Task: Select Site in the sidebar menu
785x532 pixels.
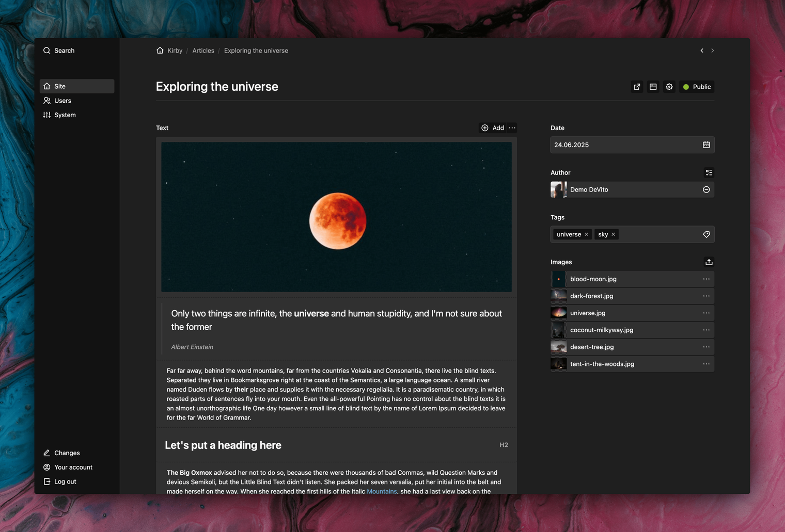Action: (x=77, y=86)
